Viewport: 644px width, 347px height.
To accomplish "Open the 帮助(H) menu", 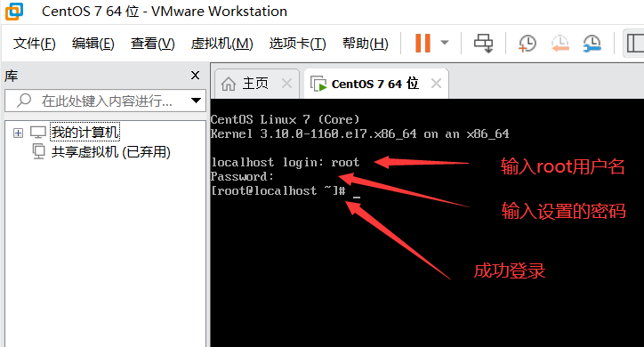I will 365,43.
